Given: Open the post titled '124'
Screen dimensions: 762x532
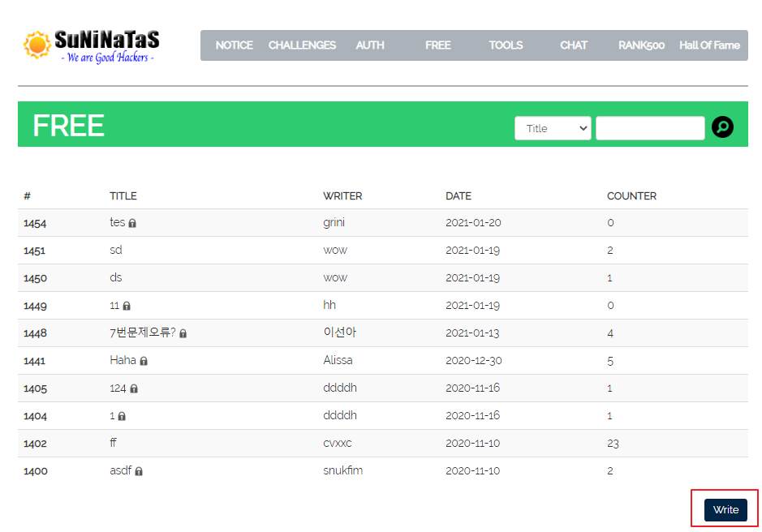Looking at the screenshot, I should pos(118,388).
